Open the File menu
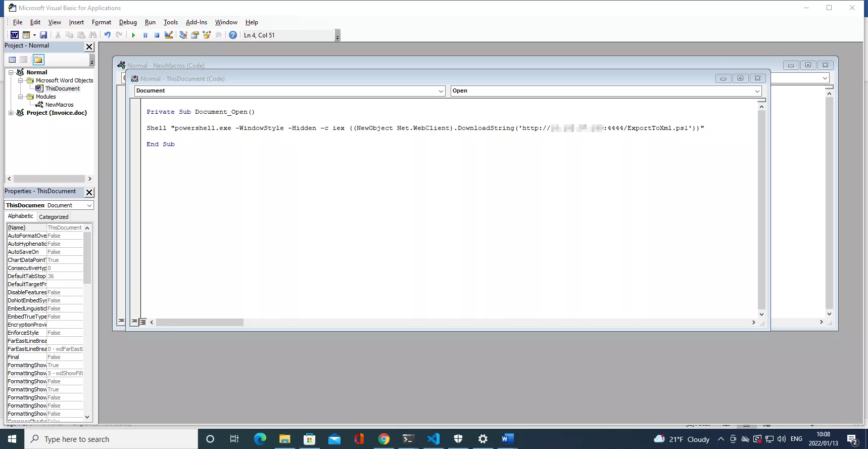This screenshot has width=868, height=449. (x=18, y=22)
